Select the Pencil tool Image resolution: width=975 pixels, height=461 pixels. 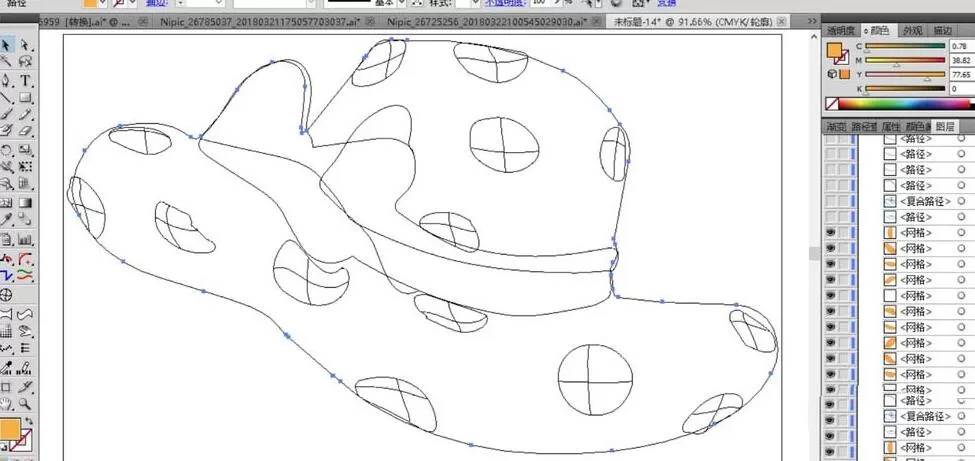tap(25, 114)
